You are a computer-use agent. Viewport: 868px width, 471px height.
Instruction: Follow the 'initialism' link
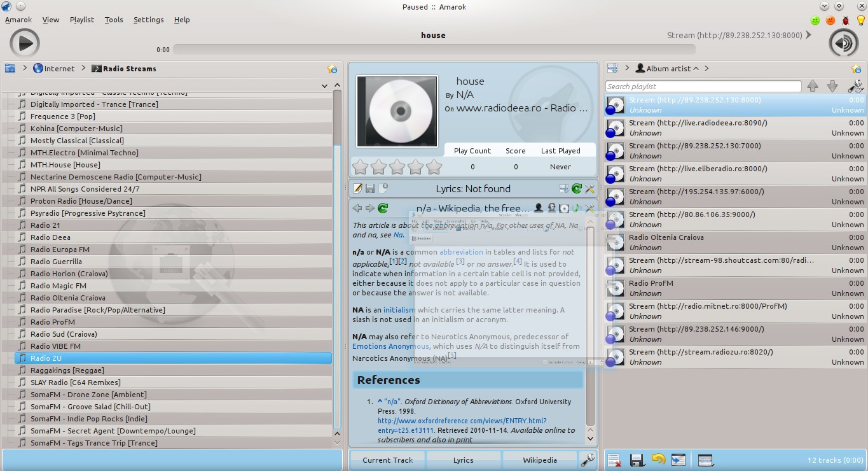(399, 310)
